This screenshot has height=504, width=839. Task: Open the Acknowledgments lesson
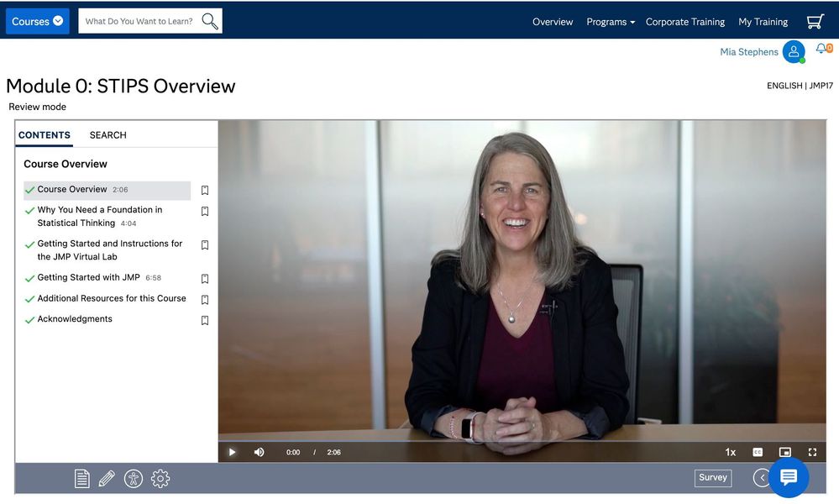(75, 319)
